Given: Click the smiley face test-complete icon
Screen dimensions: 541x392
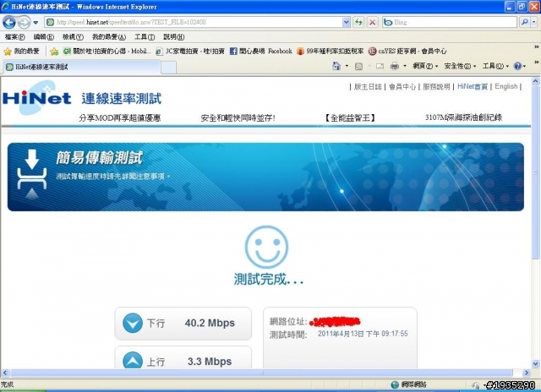Looking at the screenshot, I should tap(266, 247).
